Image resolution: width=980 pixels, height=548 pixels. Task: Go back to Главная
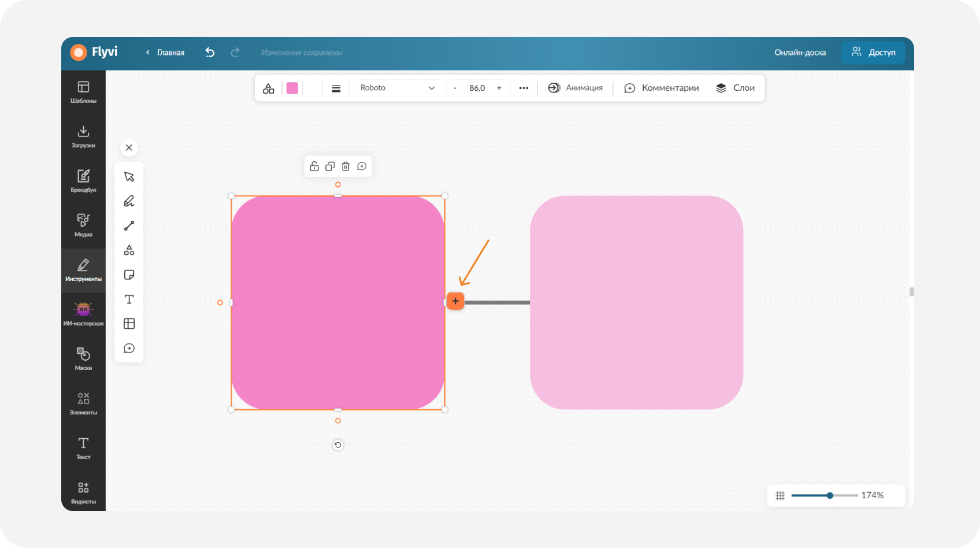point(165,53)
